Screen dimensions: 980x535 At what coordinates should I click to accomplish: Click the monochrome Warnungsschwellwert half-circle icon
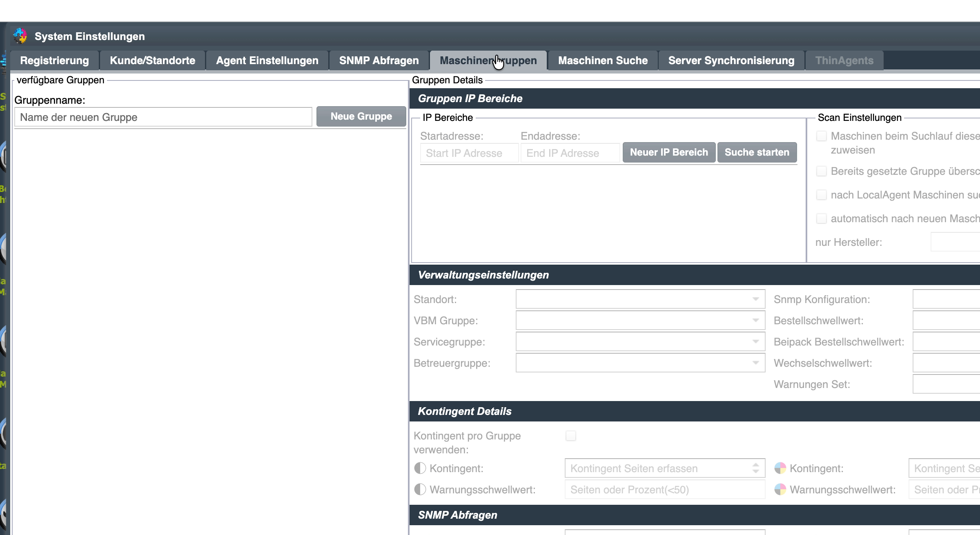tap(420, 489)
